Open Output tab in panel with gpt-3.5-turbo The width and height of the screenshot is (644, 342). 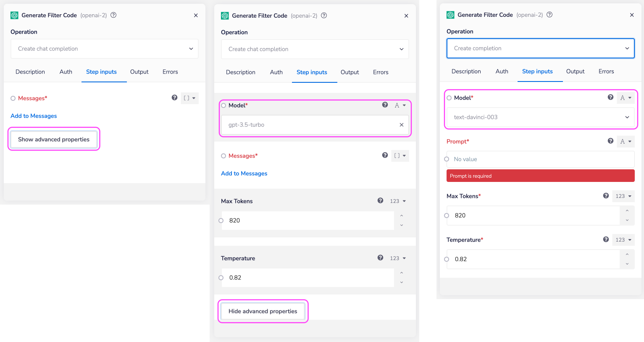[350, 72]
